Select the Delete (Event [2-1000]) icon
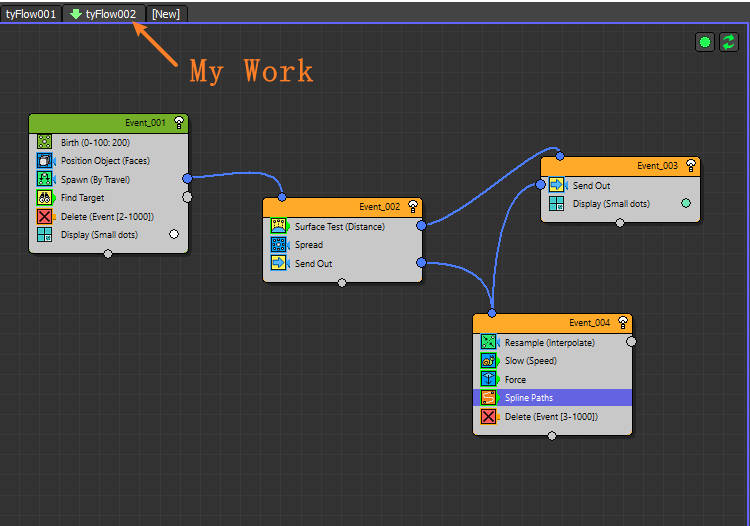Viewport: 750px width, 526px height. (44, 216)
